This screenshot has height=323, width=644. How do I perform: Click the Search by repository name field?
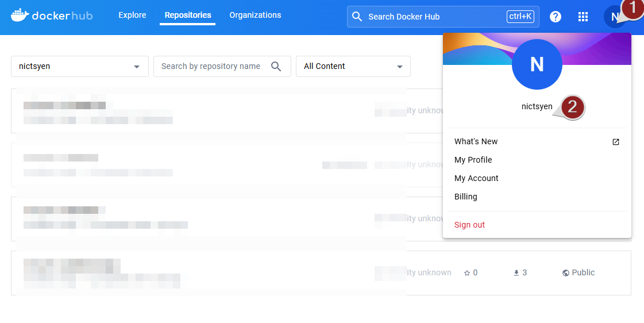211,67
